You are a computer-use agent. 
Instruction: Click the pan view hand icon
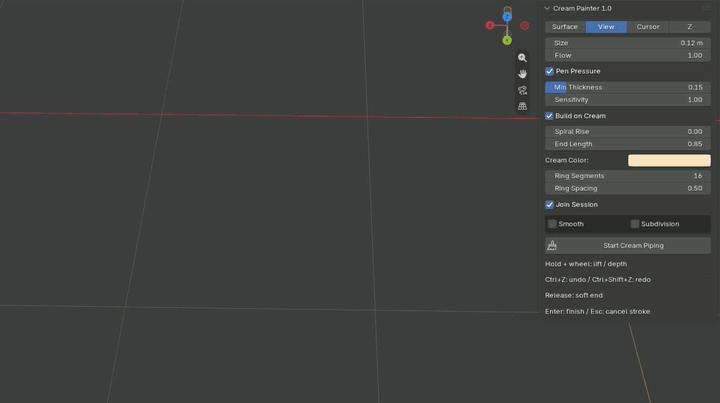522,74
